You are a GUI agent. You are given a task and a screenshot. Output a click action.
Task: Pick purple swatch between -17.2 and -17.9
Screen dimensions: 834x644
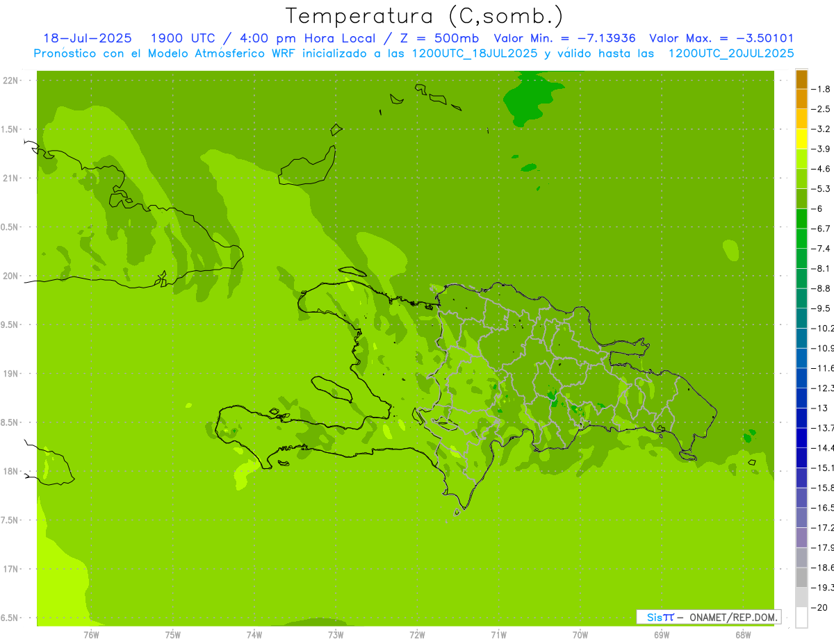pos(801,538)
